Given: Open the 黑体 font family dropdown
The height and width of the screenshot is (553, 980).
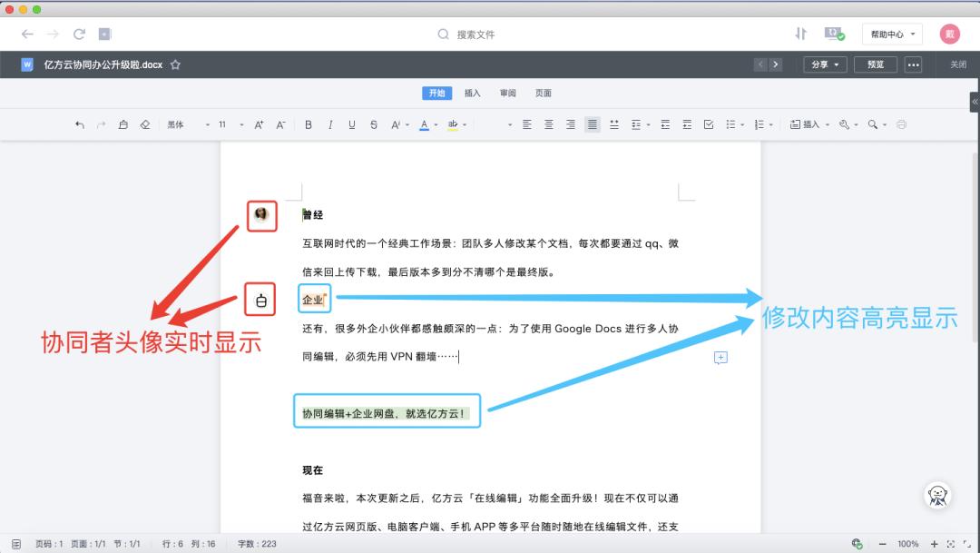Looking at the screenshot, I should [177, 124].
